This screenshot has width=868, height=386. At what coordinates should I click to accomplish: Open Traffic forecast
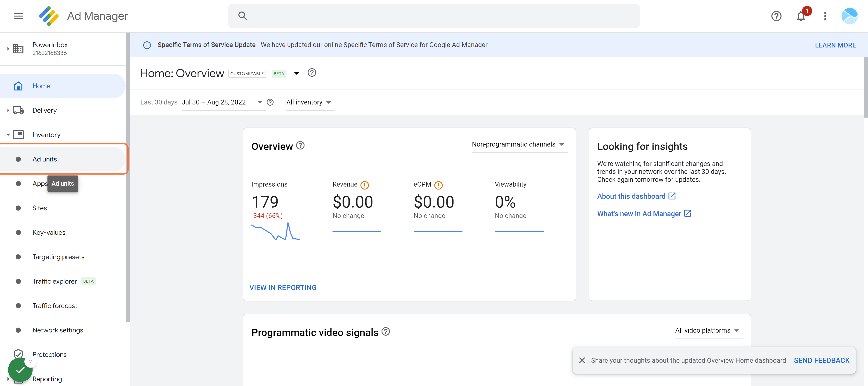point(63,306)
